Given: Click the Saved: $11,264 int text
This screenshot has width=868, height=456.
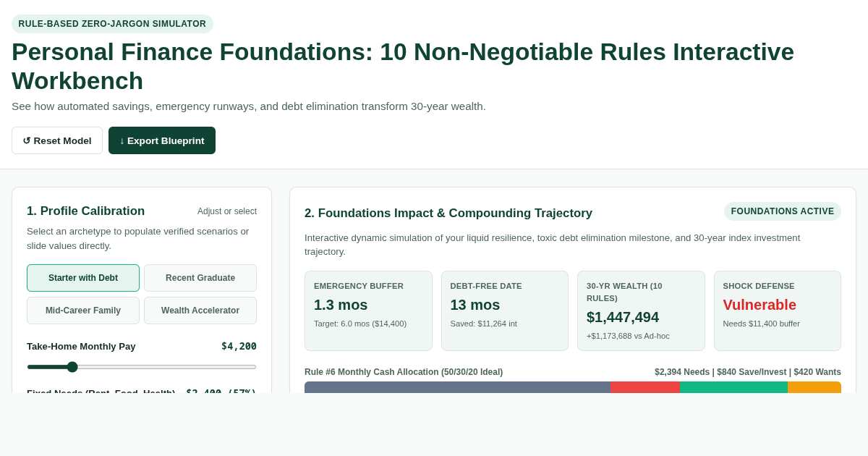Looking at the screenshot, I should tap(484, 324).
